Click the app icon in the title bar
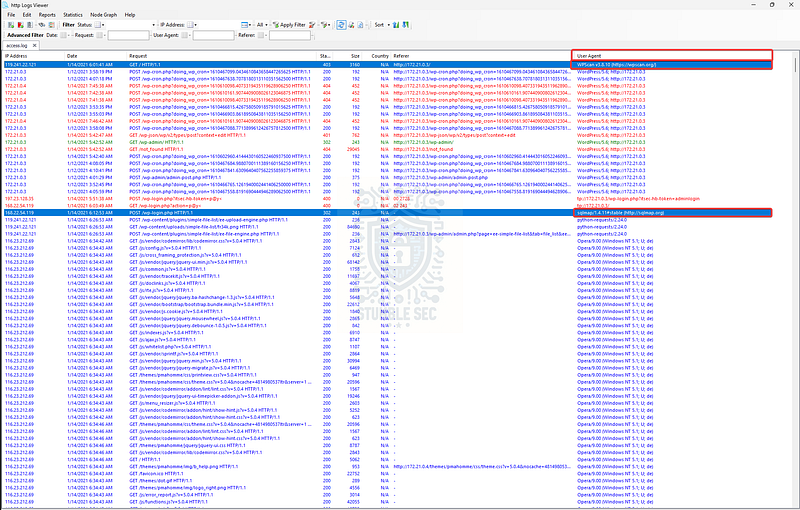Screen dimensions: 800x510 (5, 5)
